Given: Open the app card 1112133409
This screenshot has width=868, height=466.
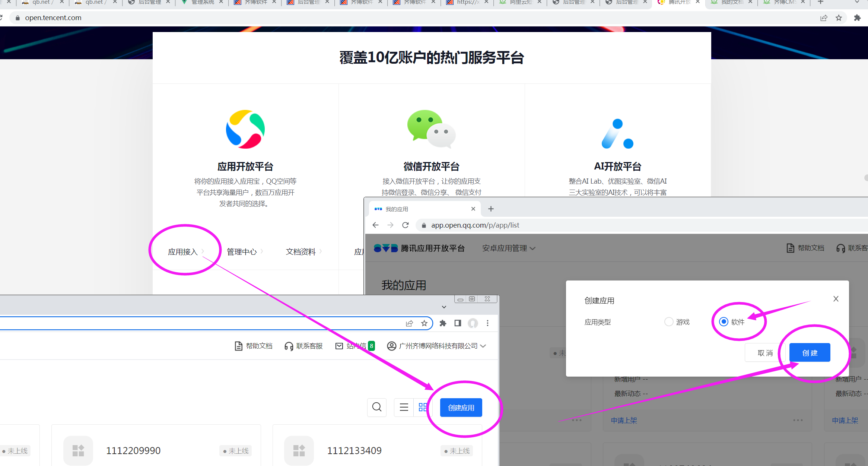Looking at the screenshot, I should pos(377,446).
